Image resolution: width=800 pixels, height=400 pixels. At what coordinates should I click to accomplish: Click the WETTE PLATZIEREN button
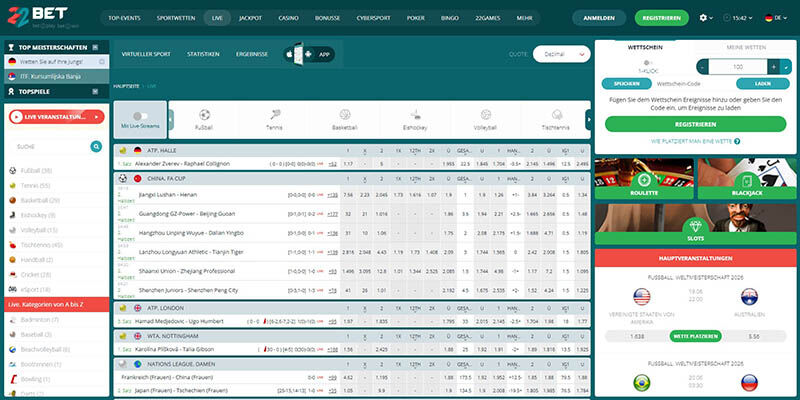(695, 336)
